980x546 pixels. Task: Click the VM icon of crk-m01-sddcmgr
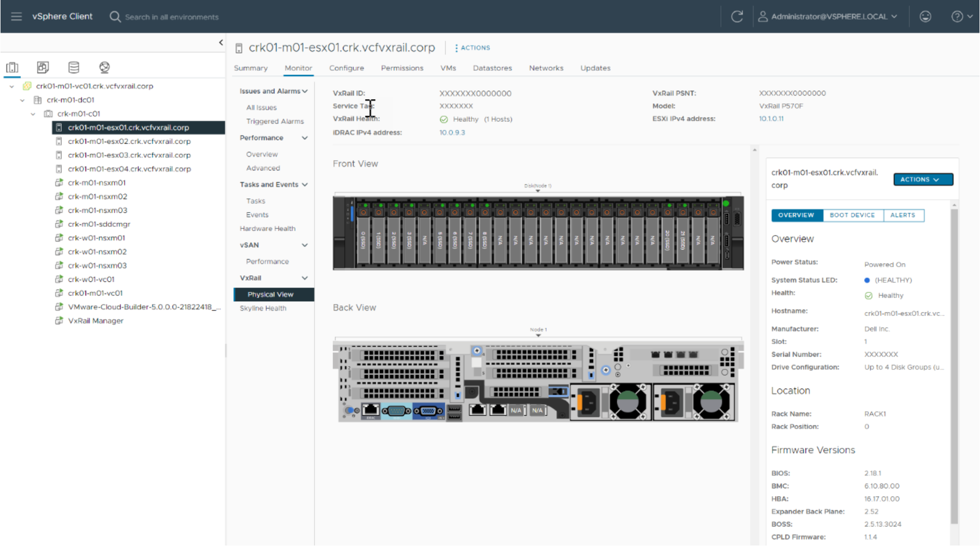(59, 224)
